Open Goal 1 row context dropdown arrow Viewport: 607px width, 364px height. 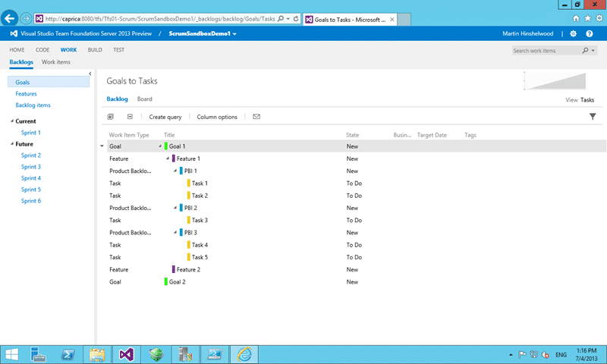(102, 146)
